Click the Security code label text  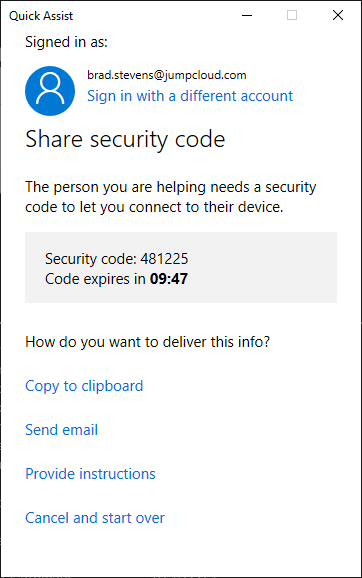[x=91, y=259]
